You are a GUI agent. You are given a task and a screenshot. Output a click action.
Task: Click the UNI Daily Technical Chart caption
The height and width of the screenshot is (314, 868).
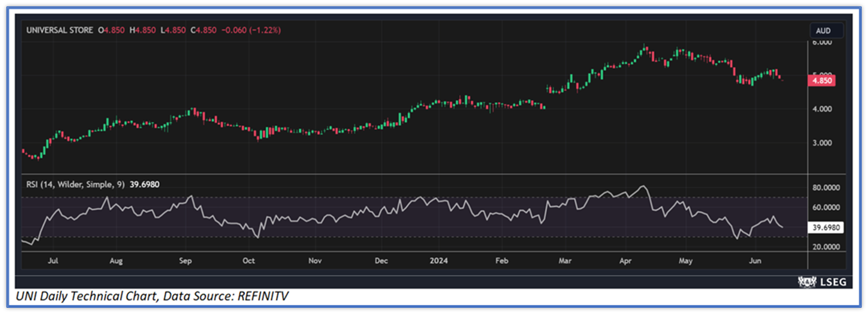[x=152, y=296]
